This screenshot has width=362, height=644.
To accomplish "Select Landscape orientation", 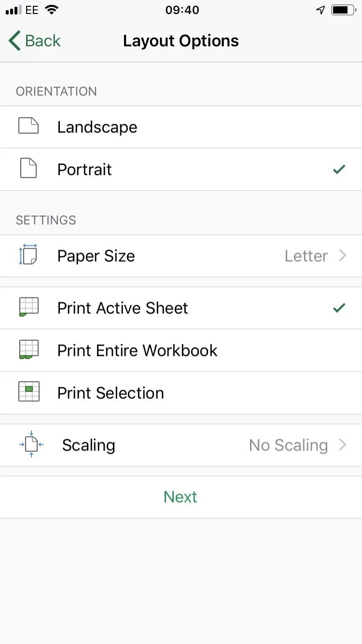I will [x=97, y=127].
